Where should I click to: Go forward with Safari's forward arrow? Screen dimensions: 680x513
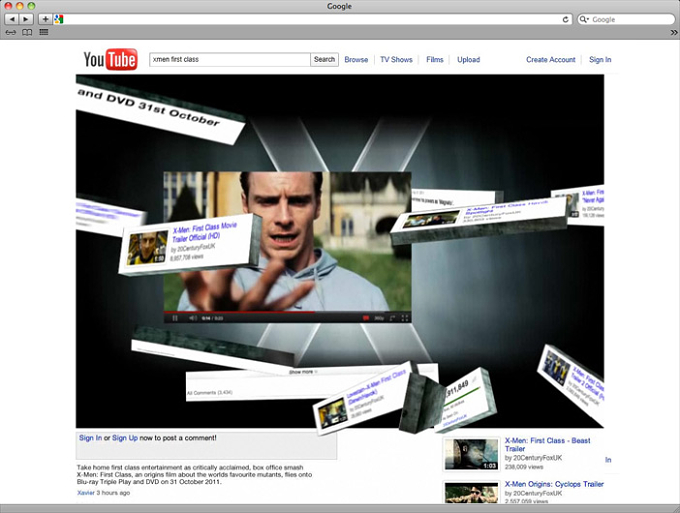(26, 19)
